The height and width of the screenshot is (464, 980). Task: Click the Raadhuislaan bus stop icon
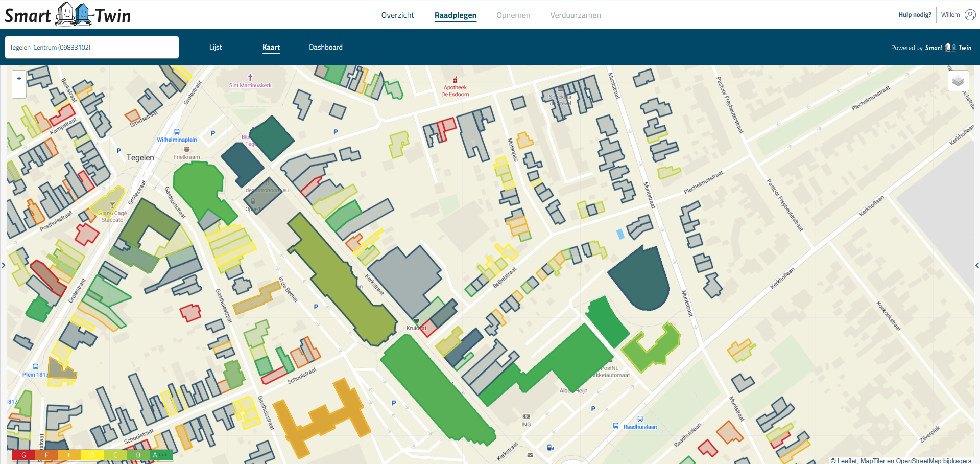(x=640, y=419)
